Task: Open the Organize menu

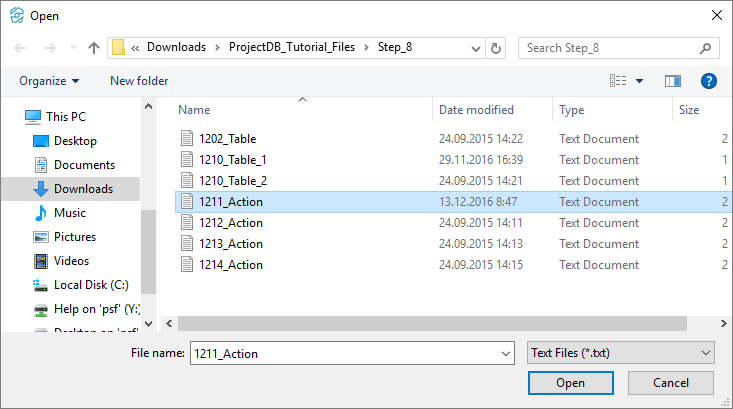Action: [49, 81]
